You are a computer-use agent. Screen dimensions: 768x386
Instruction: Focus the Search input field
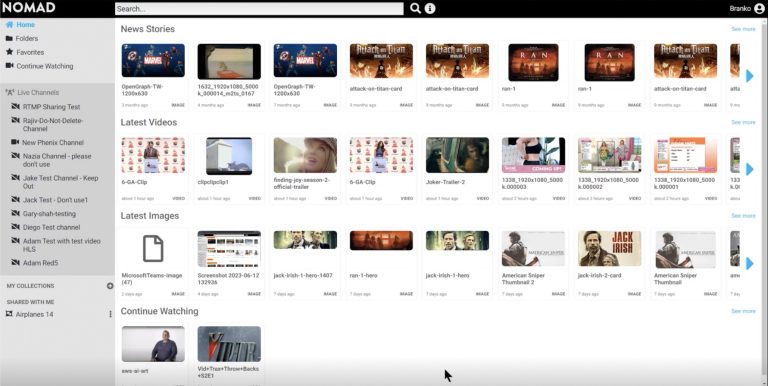click(259, 8)
